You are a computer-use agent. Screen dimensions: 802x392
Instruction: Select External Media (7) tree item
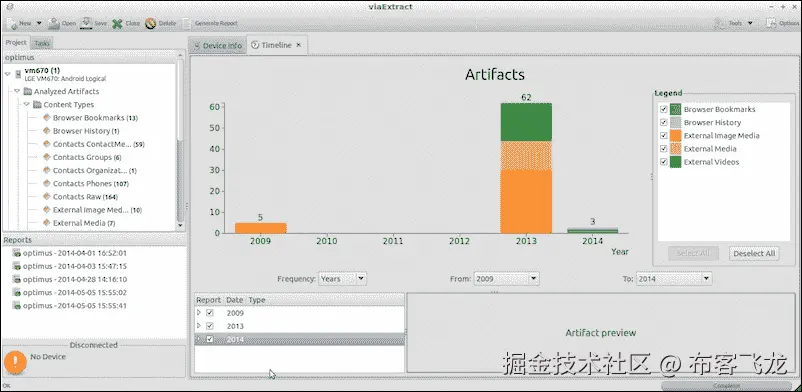click(x=79, y=223)
